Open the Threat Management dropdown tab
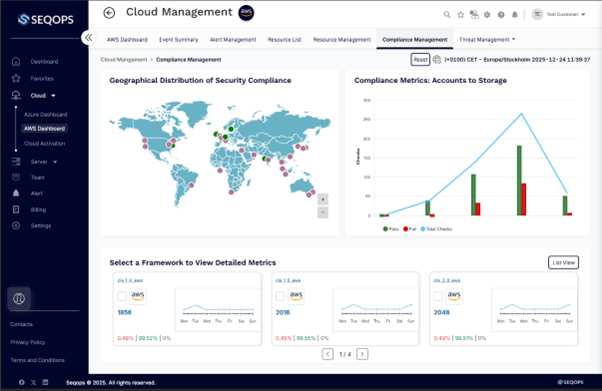The width and height of the screenshot is (602, 391). [487, 39]
